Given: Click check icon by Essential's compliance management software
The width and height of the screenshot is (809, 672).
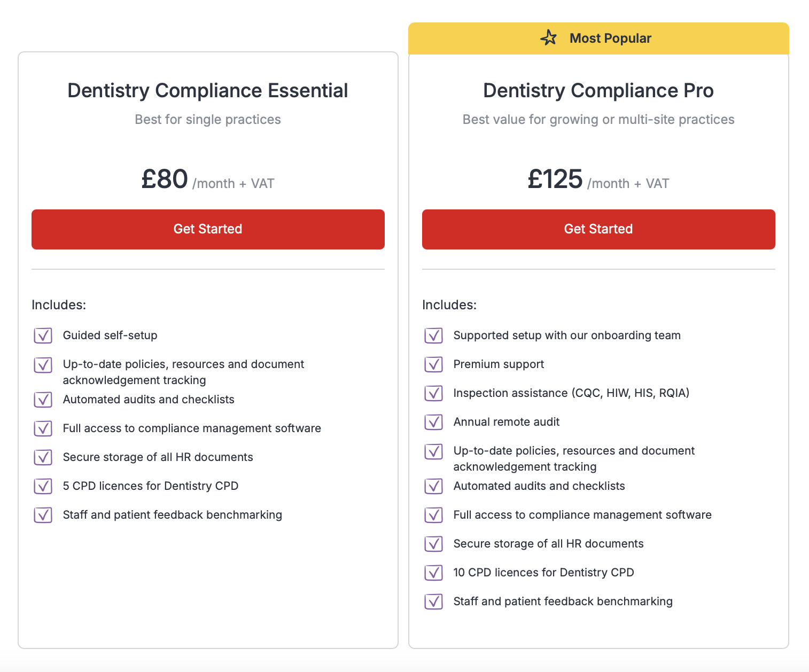Looking at the screenshot, I should [43, 428].
